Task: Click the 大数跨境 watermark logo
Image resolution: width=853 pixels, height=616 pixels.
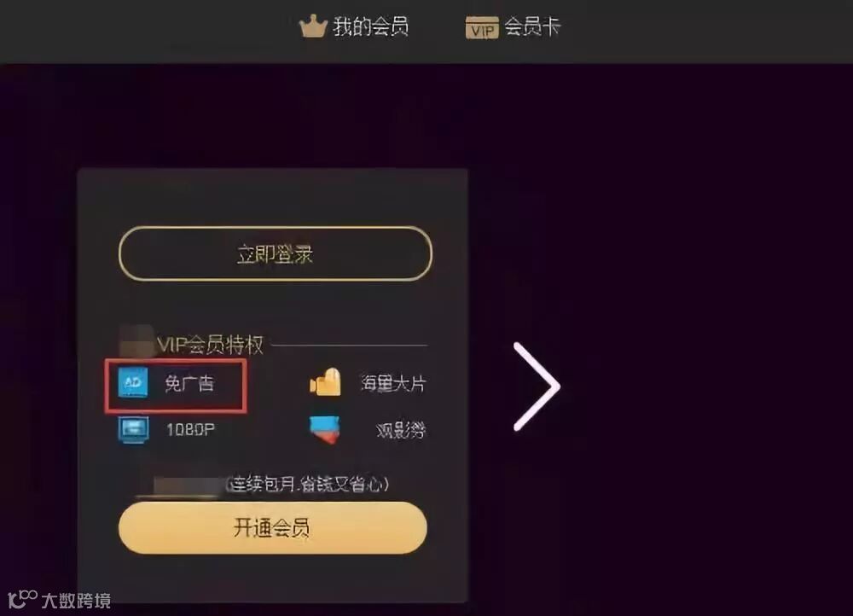Action: coord(60,600)
